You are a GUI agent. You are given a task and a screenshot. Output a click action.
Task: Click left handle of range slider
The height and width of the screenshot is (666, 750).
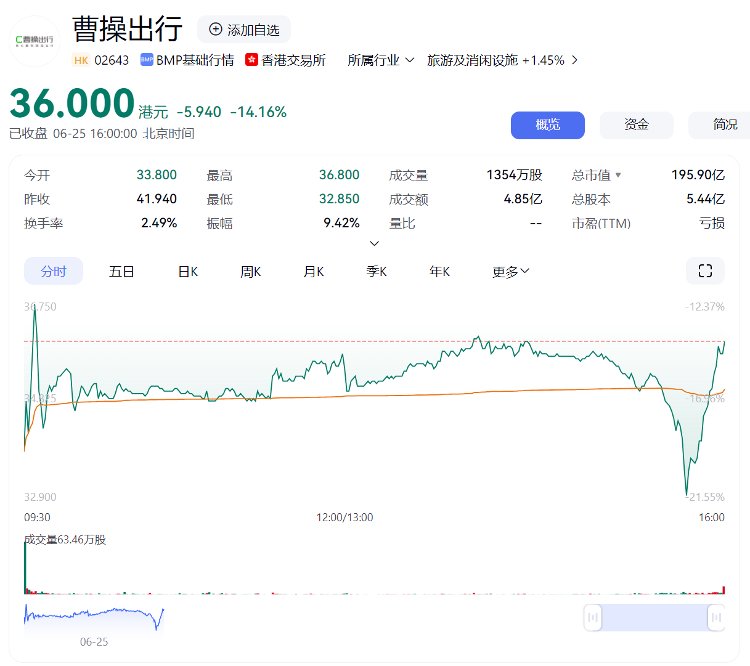593,618
